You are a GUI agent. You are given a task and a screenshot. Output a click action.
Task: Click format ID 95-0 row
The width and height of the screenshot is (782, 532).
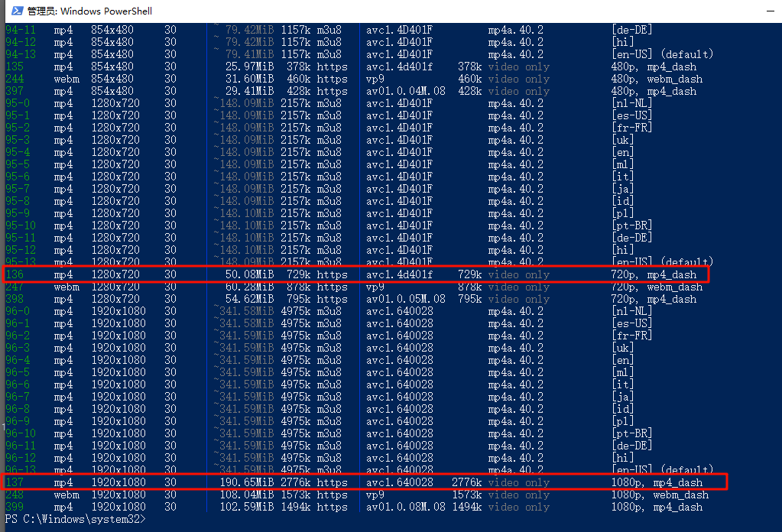pyautogui.click(x=18, y=103)
